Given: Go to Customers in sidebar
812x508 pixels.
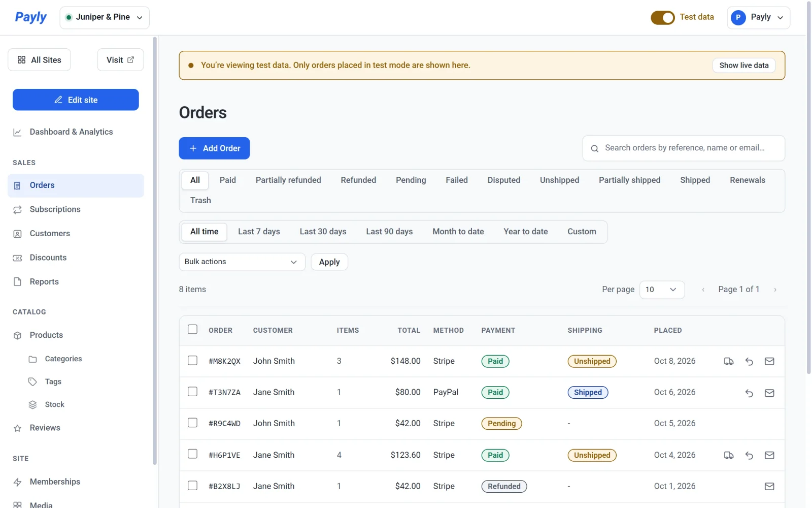Looking at the screenshot, I should [x=76, y=234].
